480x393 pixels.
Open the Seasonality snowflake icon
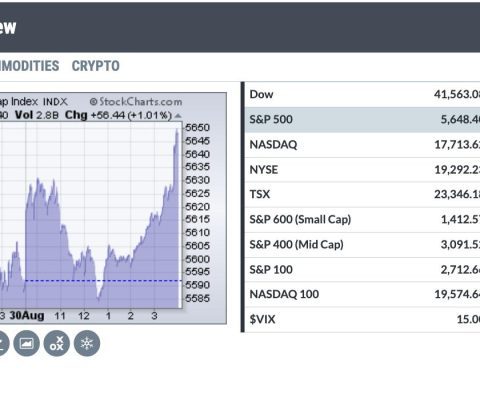(87, 343)
